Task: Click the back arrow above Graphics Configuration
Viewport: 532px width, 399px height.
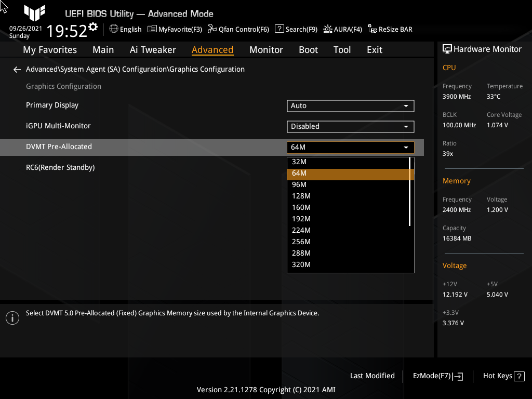Action: 17,69
